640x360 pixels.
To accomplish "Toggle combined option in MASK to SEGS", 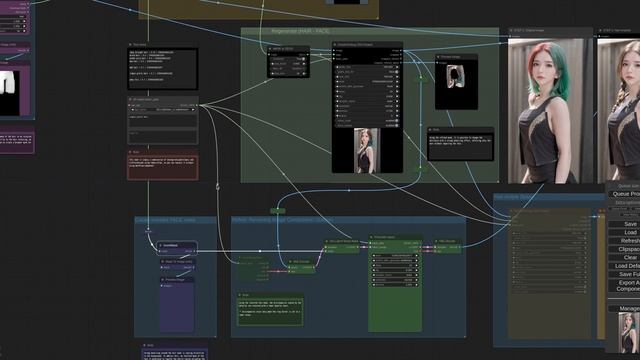I will [288, 59].
